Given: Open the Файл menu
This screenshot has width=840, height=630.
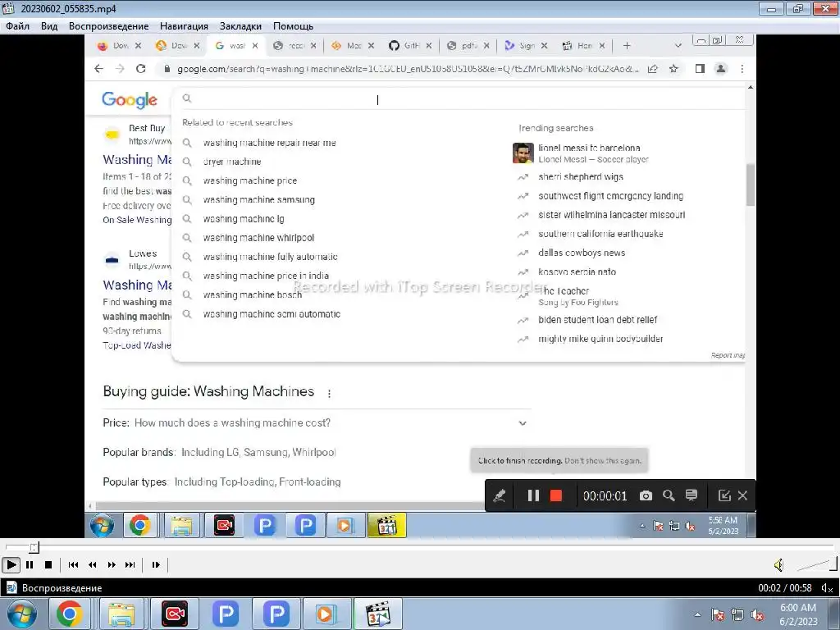Looking at the screenshot, I should click(18, 25).
